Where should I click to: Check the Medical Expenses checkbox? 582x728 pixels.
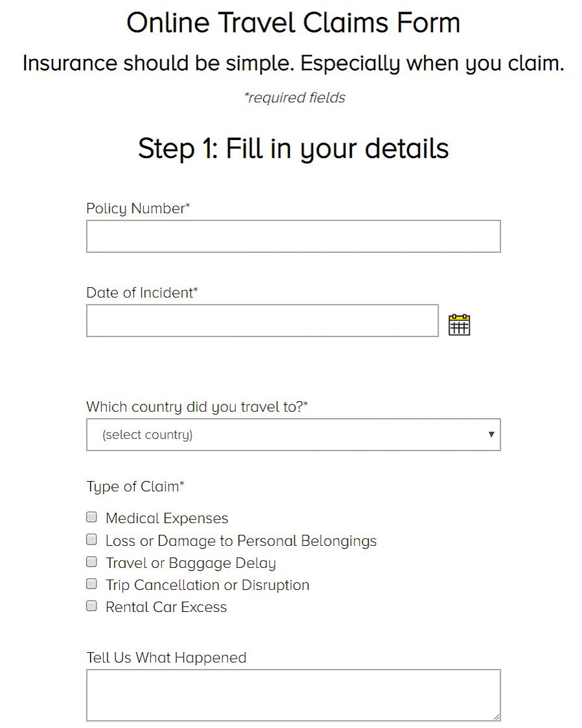click(92, 517)
